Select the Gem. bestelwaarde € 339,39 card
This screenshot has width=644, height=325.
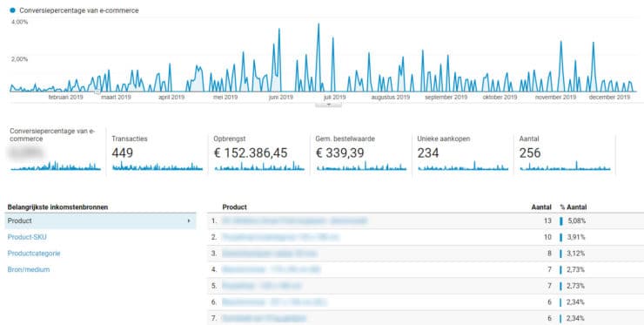360,153
